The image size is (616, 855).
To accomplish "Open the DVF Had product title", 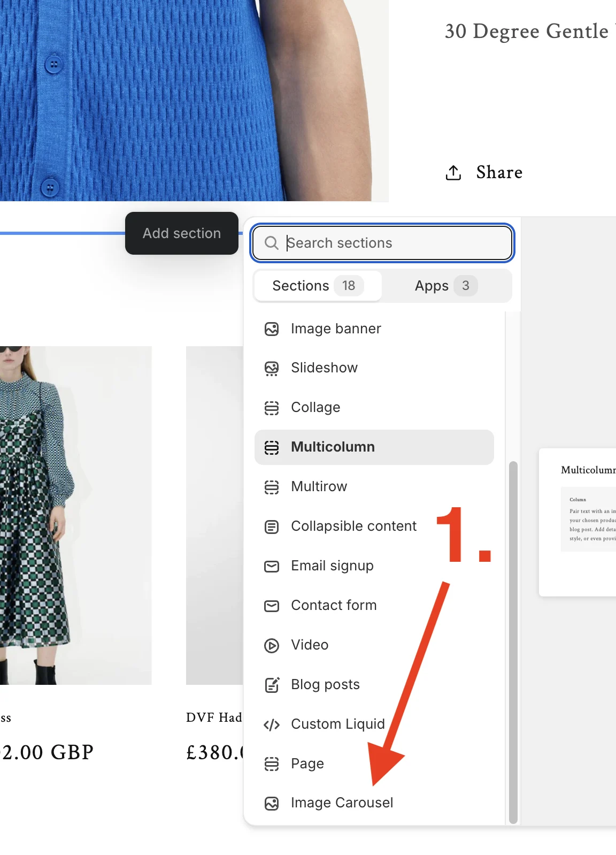I will pos(214,717).
